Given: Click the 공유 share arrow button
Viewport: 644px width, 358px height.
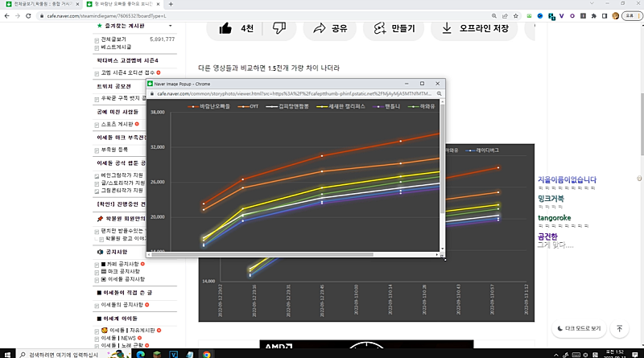Looking at the screenshot, I should pos(330,28).
